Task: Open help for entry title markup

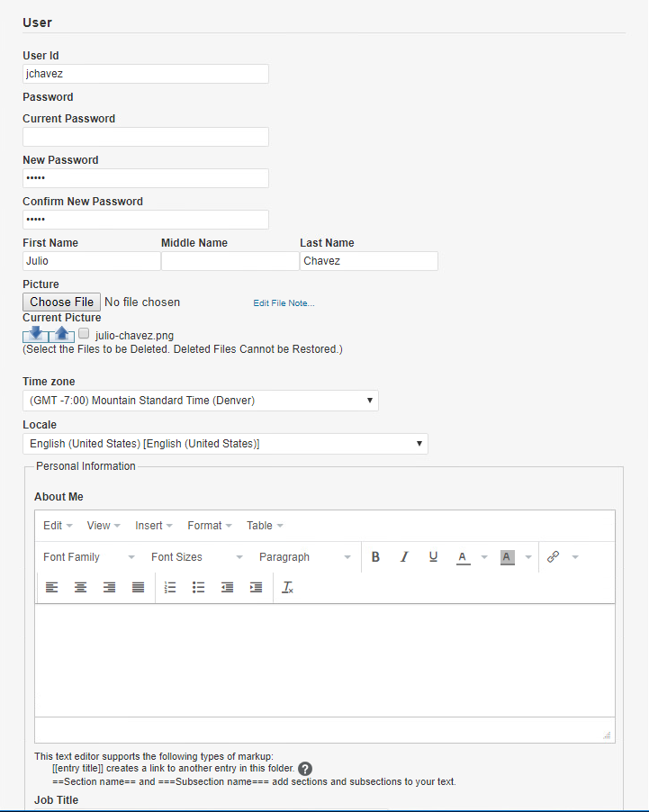Action: 305,769
